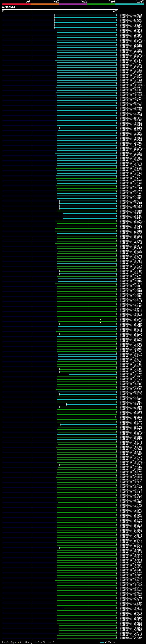The height and width of the screenshot is (644, 146).
Task: Click the UniRef100_Q9ST00 hit name
Action: click(131, 477)
